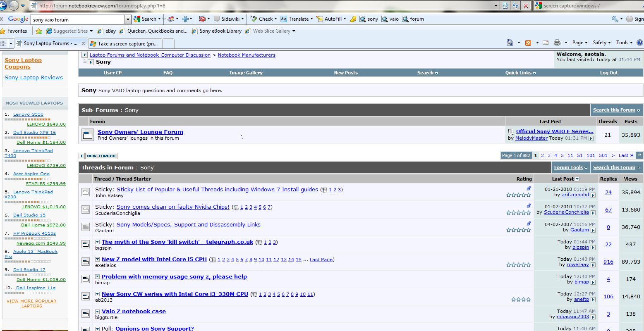Open the blank New Tab button
This screenshot has width=644, height=331.
point(168,43)
